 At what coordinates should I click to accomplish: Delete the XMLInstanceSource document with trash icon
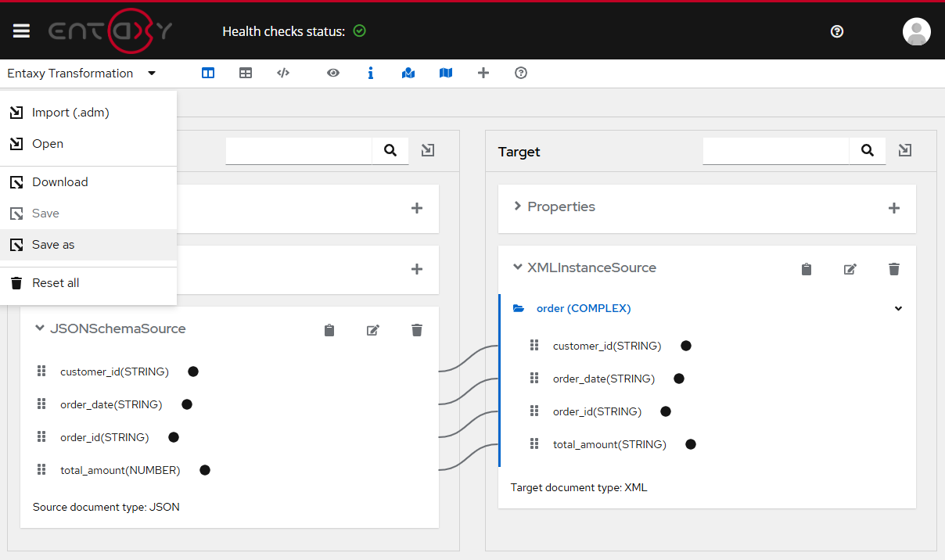[894, 269]
